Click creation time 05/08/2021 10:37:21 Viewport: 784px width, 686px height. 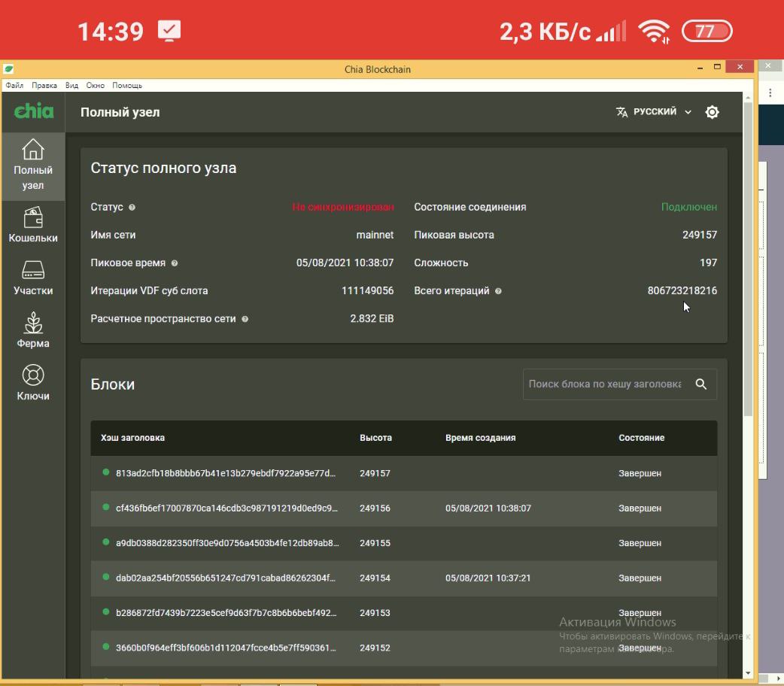[488, 578]
